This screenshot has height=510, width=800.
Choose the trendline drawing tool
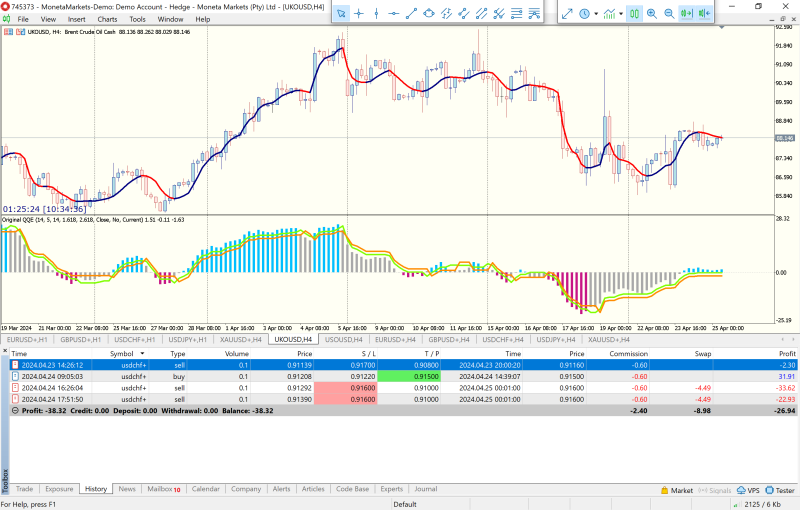[411, 13]
